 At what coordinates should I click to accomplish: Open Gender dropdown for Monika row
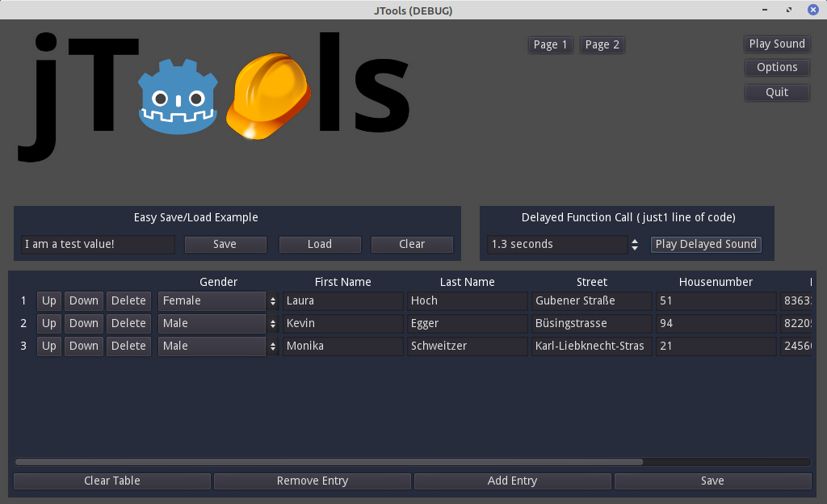point(218,346)
